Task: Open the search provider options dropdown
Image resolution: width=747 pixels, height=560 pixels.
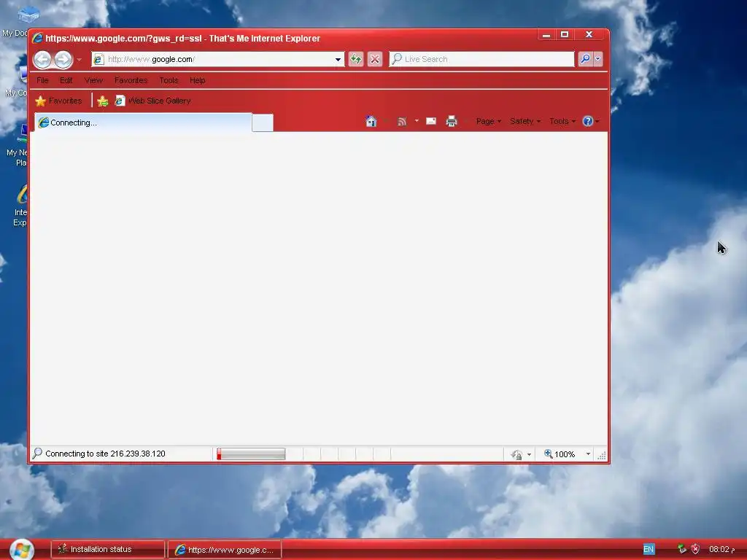Action: pyautogui.click(x=598, y=59)
